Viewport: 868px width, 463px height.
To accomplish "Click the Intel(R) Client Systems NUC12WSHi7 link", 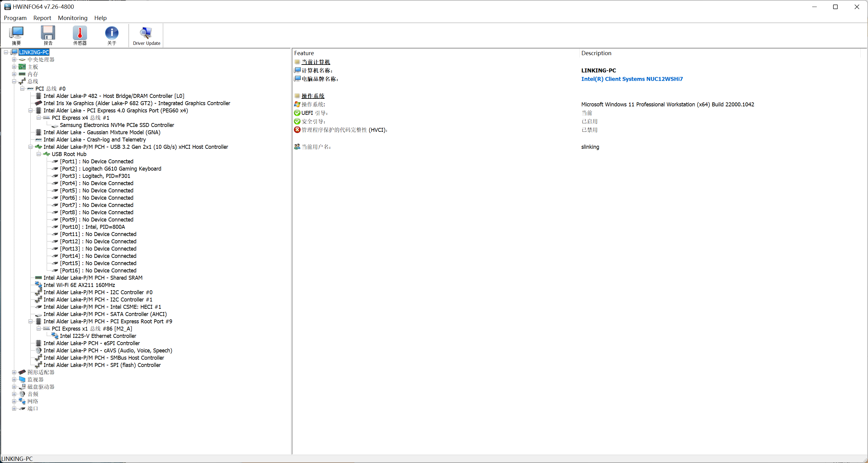I will pos(632,79).
